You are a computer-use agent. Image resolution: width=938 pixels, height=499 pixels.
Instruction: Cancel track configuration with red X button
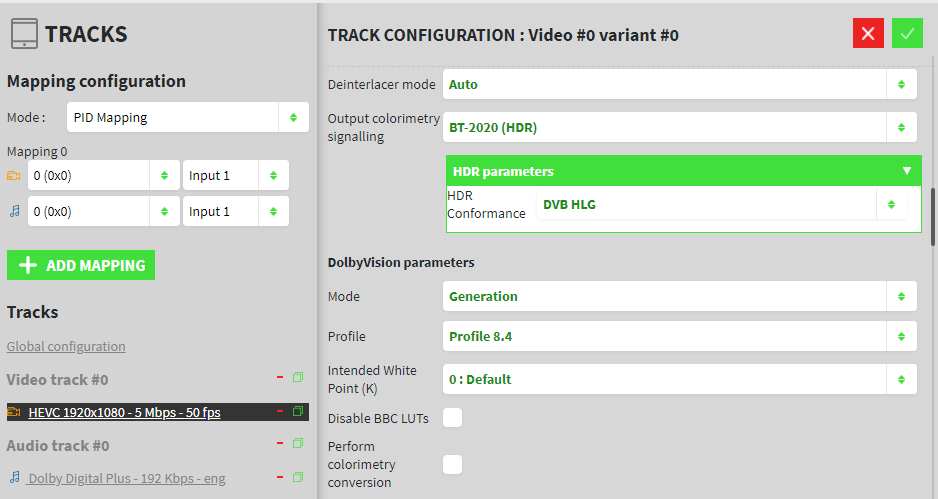(868, 33)
